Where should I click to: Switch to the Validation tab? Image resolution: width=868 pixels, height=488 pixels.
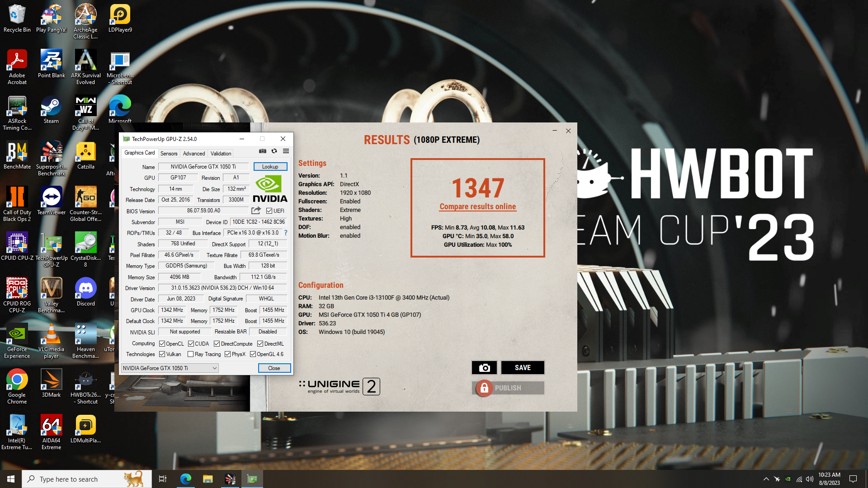[221, 154]
